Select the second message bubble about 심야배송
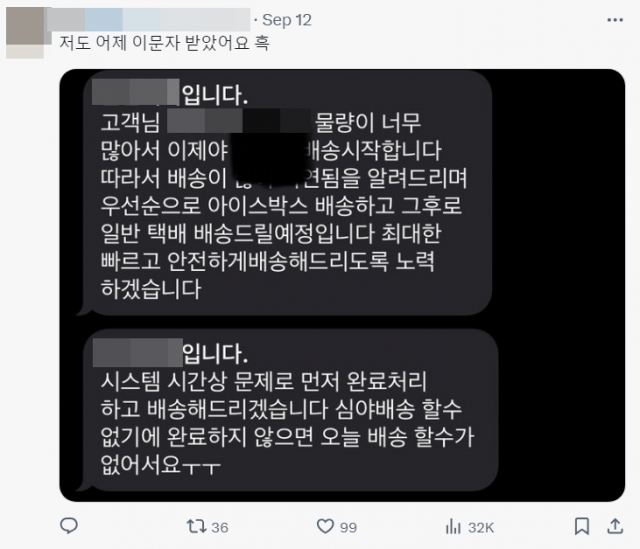640x549 pixels. click(289, 410)
